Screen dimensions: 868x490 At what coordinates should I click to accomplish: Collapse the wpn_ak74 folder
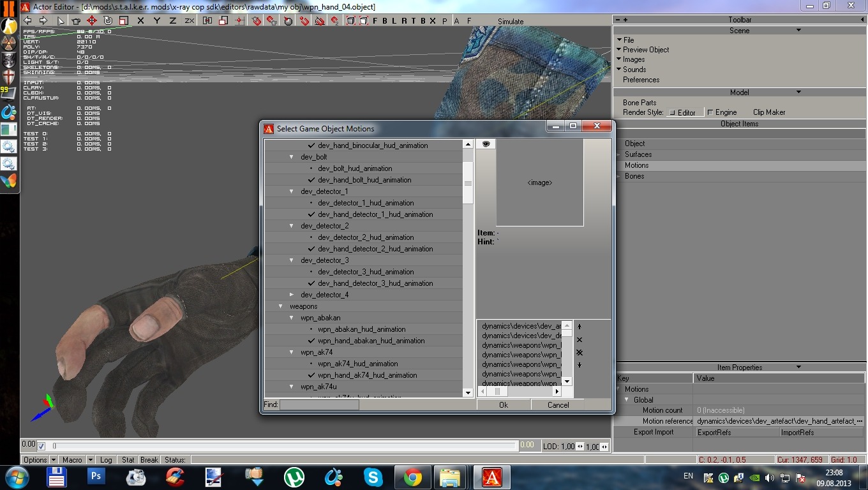click(x=292, y=352)
